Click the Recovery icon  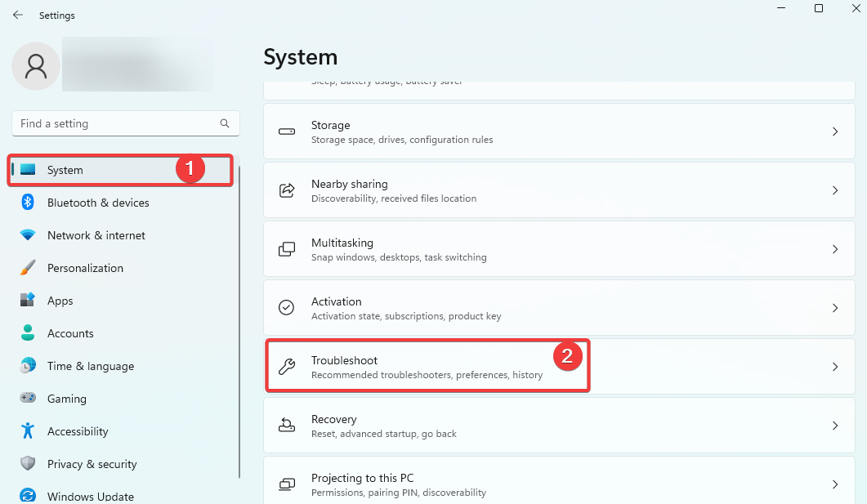[287, 425]
